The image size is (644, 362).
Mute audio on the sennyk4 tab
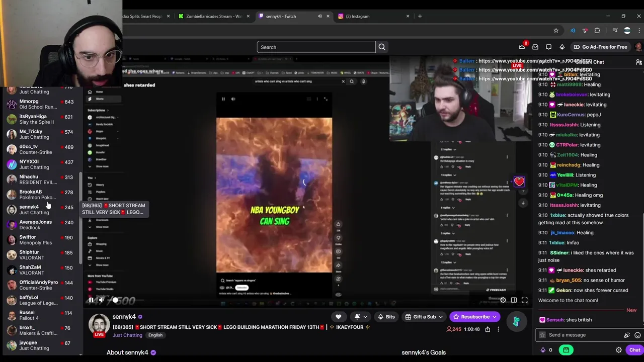coord(319,16)
